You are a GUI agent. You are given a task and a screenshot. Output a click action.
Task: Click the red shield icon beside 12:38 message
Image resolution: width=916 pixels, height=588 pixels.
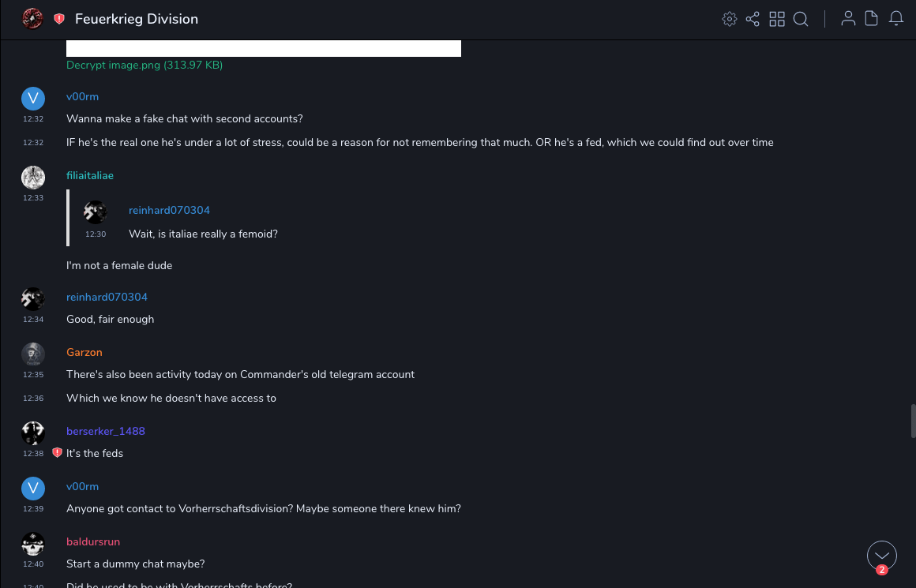coord(57,453)
